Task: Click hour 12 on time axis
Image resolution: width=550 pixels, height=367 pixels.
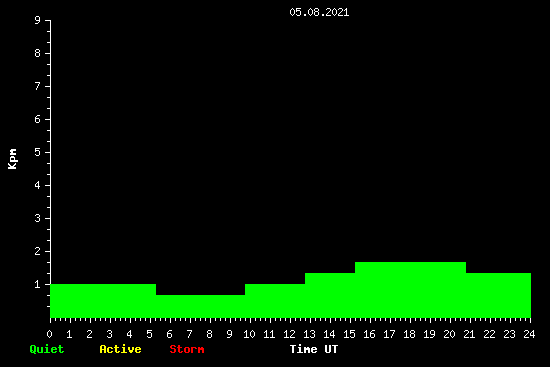Action: (x=289, y=334)
